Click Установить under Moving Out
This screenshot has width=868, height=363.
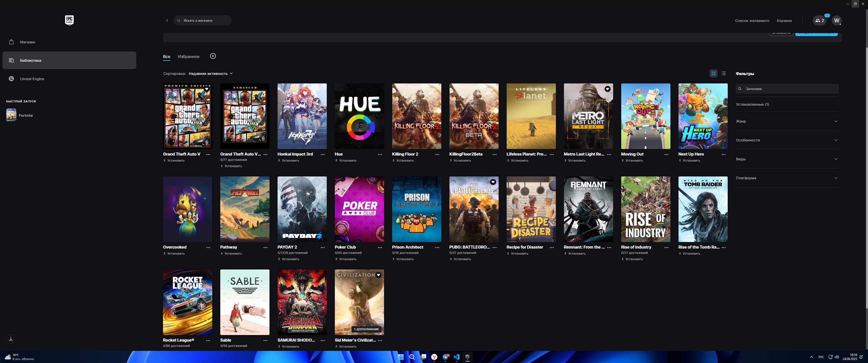pyautogui.click(x=632, y=161)
